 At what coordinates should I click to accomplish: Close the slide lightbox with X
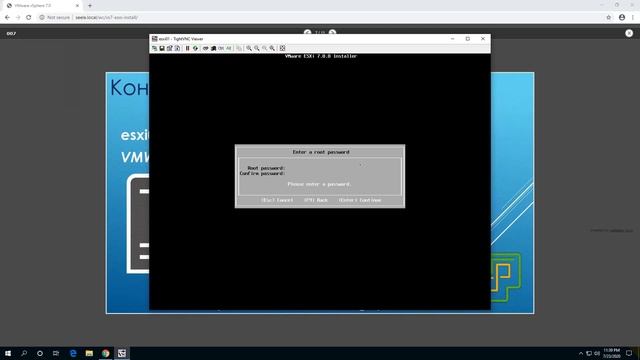click(629, 33)
